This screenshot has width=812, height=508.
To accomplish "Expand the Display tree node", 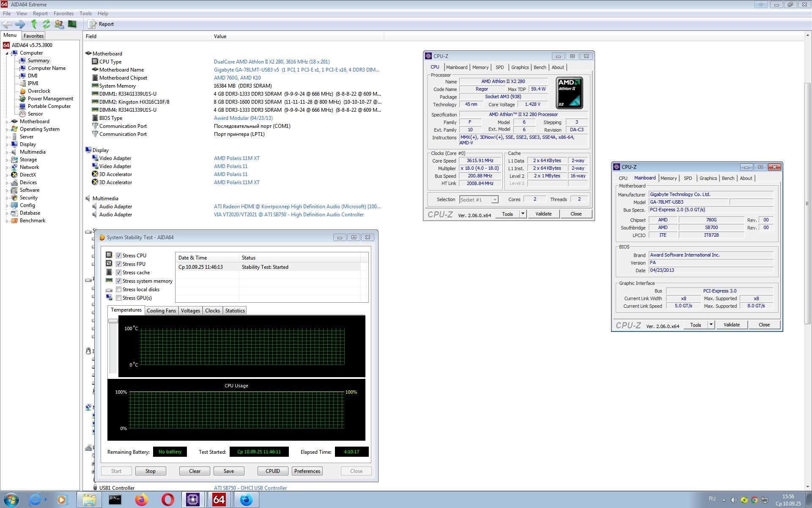I will tap(7, 145).
